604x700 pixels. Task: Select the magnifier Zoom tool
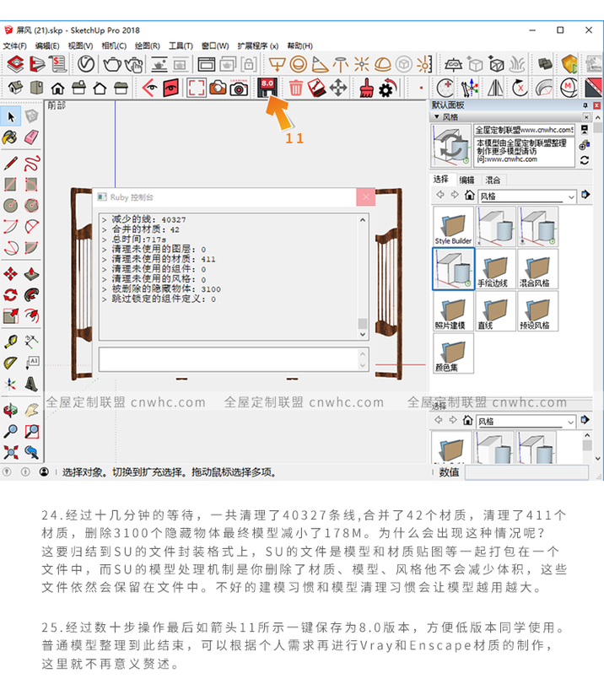[x=11, y=431]
